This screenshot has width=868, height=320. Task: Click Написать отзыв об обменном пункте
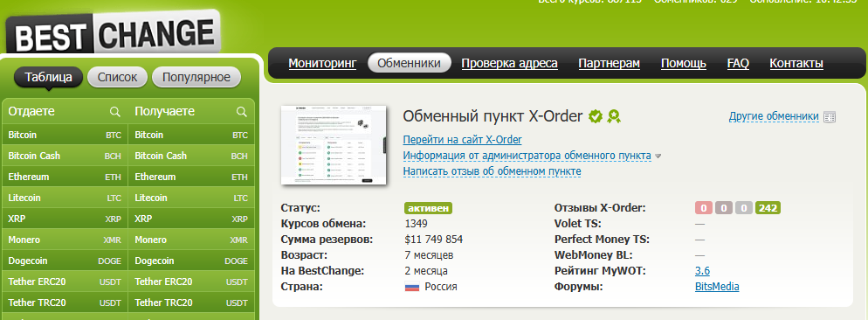pos(493,171)
